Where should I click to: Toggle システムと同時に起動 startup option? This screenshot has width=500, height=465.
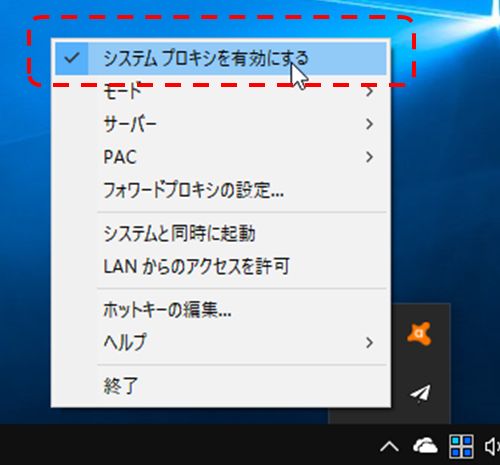[x=221, y=233]
